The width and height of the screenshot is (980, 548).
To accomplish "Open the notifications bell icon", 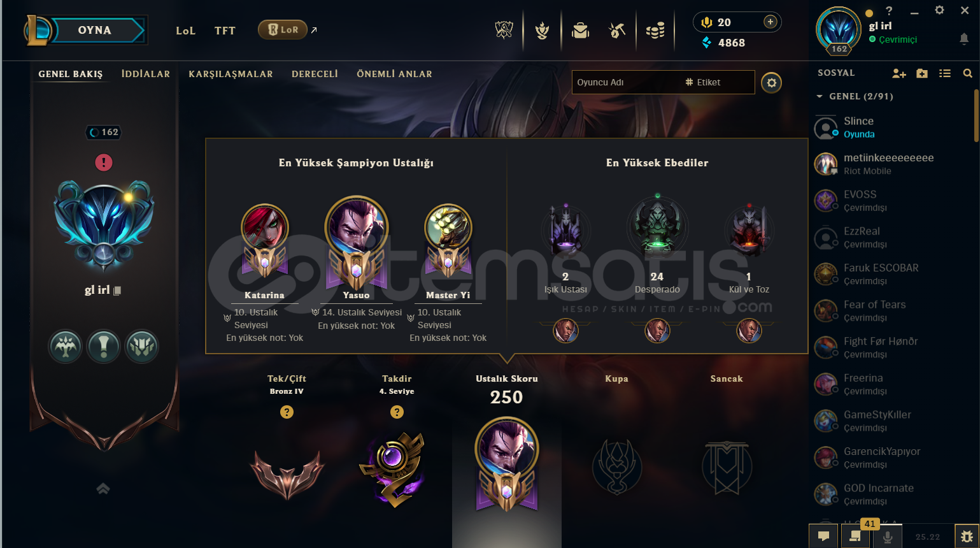I will tap(964, 40).
